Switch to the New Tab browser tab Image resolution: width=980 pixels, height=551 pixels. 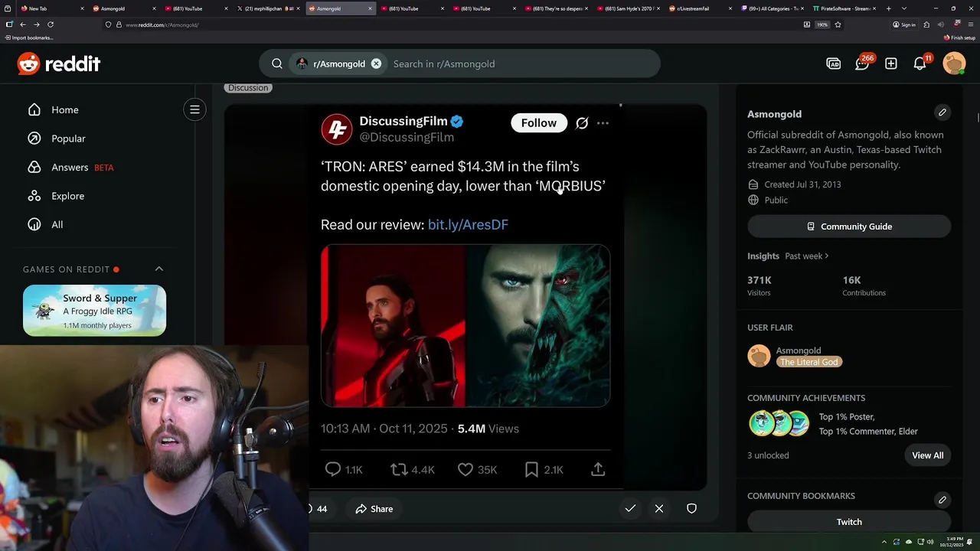coord(51,8)
